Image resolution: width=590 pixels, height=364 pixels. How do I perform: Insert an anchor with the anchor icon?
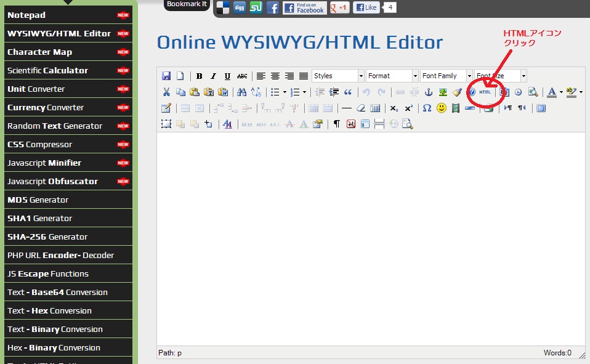(x=429, y=92)
